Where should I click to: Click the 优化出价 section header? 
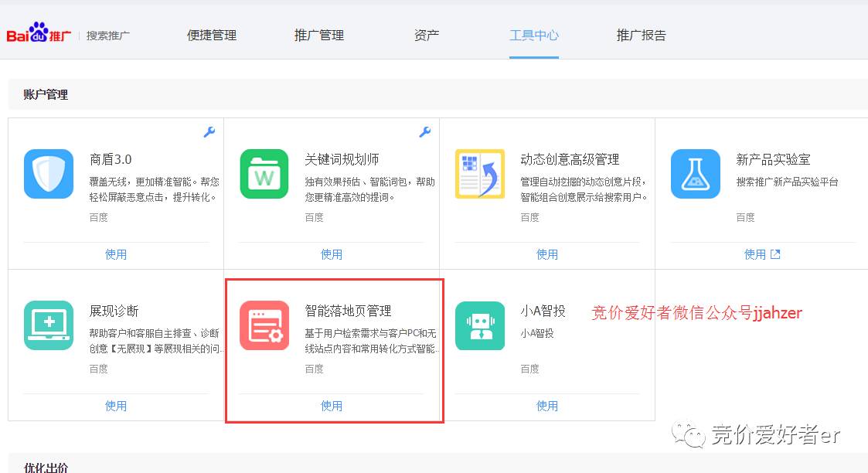click(x=46, y=467)
